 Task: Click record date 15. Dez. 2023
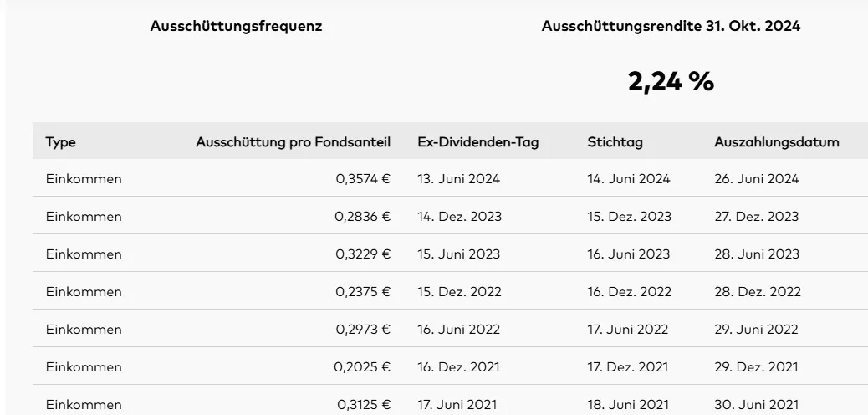[x=630, y=217]
